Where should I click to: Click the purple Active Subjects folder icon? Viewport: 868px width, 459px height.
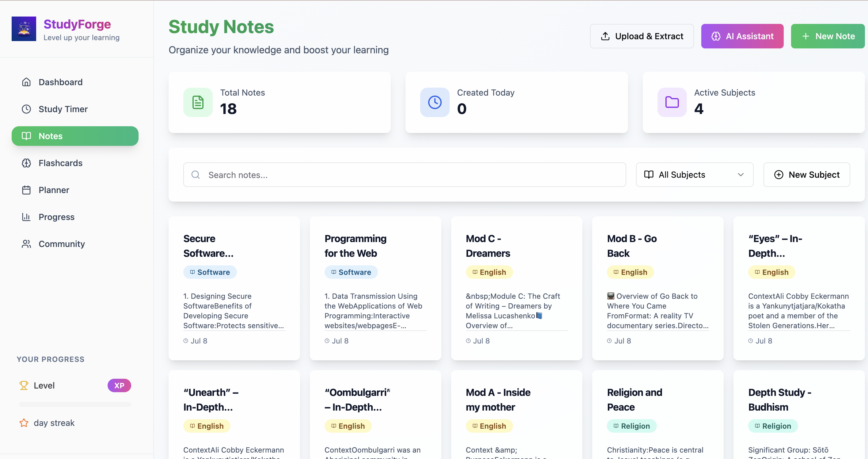point(672,102)
